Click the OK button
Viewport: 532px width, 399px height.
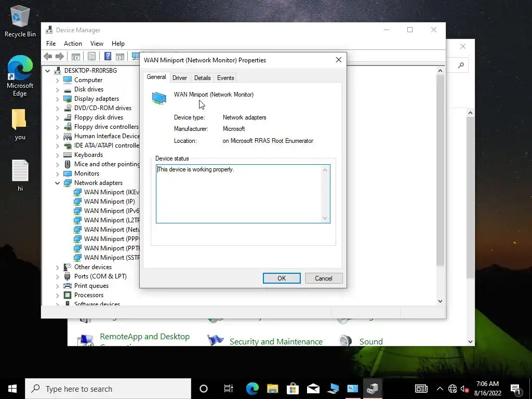click(x=282, y=278)
